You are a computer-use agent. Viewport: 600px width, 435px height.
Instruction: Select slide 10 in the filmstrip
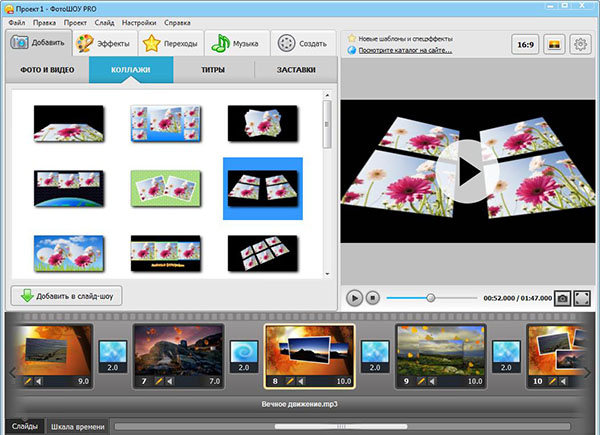pyautogui.click(x=558, y=357)
